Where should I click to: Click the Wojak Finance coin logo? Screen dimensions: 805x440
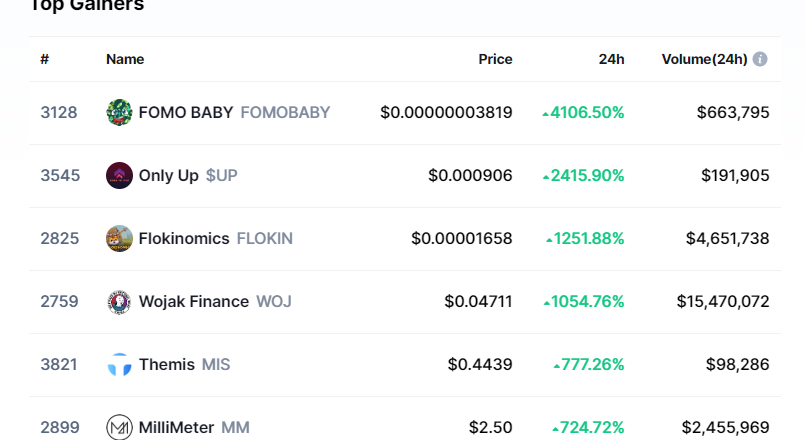(119, 302)
